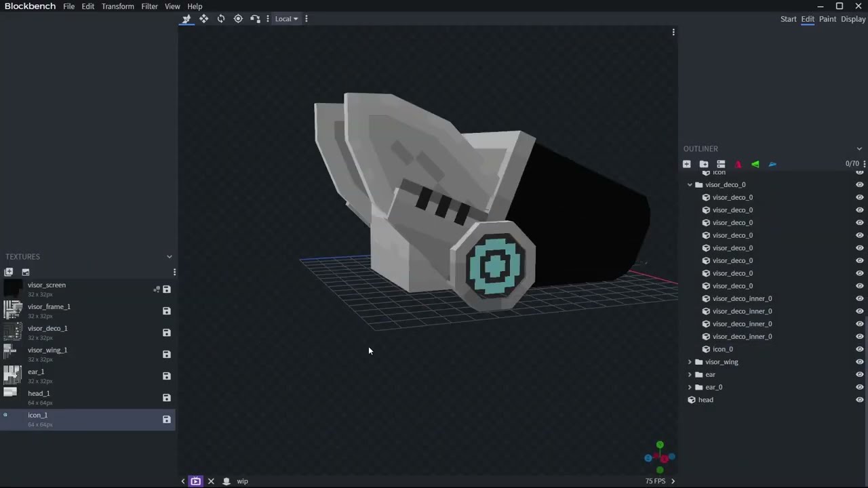This screenshot has width=868, height=488.
Task: Click the Import Texture icon
Action: [9, 272]
